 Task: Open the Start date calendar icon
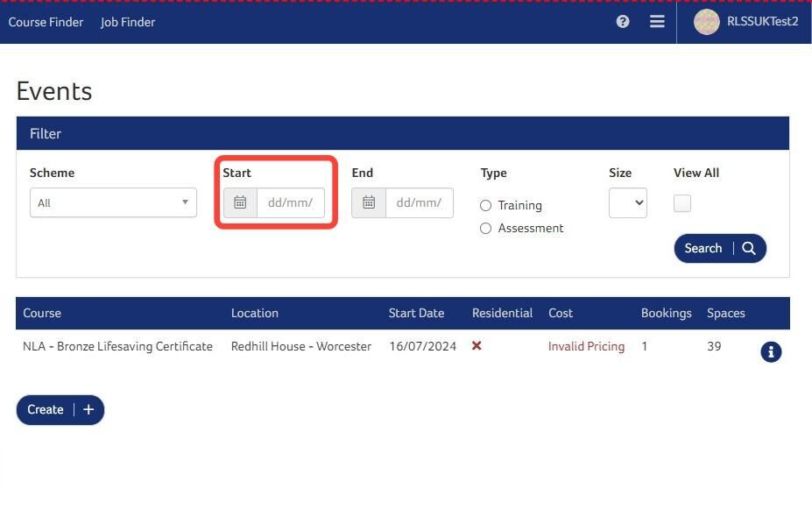240,202
